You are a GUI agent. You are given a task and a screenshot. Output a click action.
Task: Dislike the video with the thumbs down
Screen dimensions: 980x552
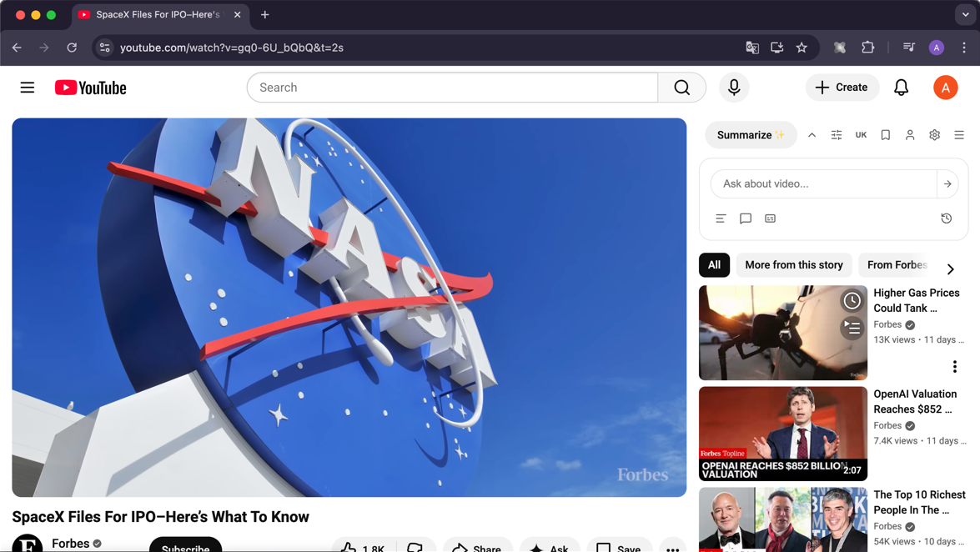coord(415,546)
